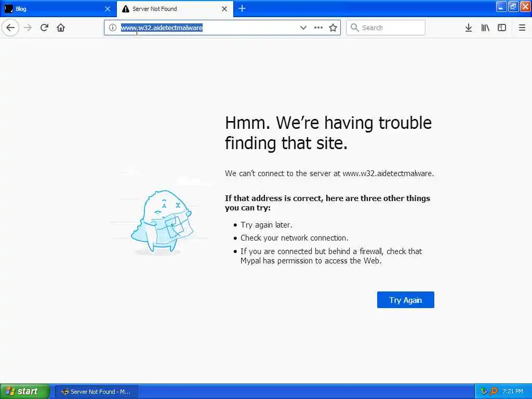
Task: Open the home page via house icon
Action: [x=61, y=28]
